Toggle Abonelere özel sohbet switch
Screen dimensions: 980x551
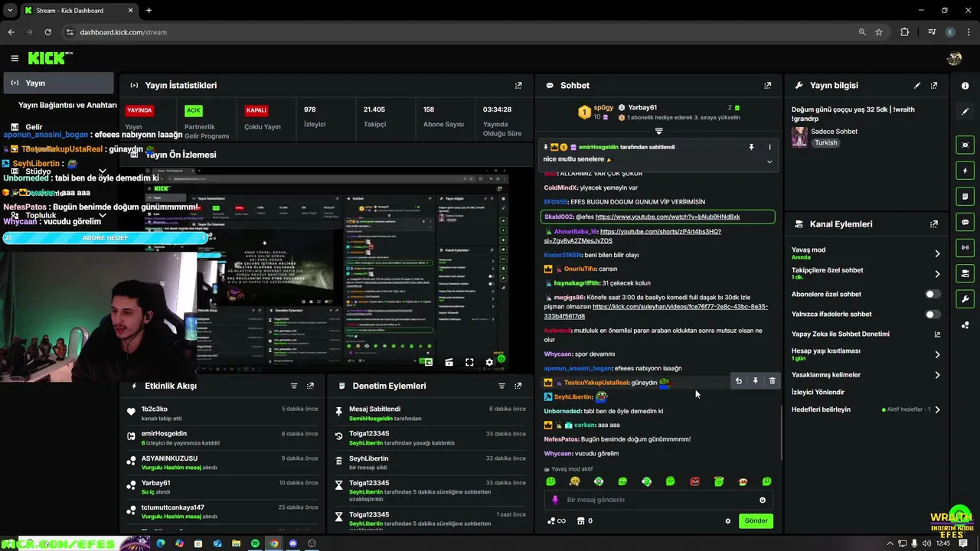(932, 294)
